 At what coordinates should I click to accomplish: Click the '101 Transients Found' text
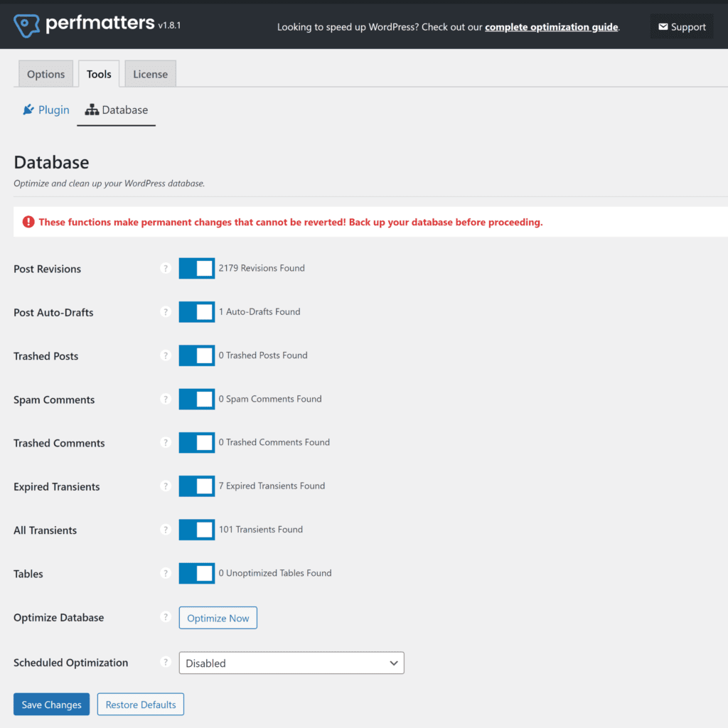[x=261, y=529]
